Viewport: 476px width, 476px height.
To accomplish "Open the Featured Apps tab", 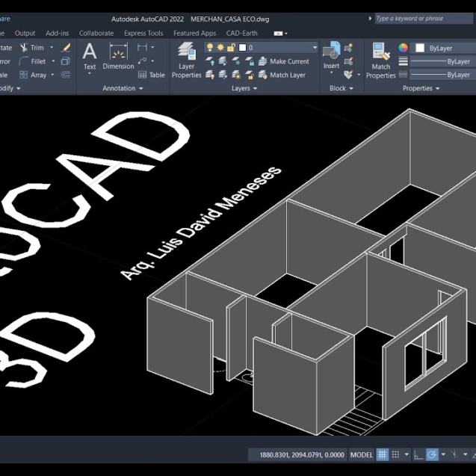I will [x=194, y=33].
